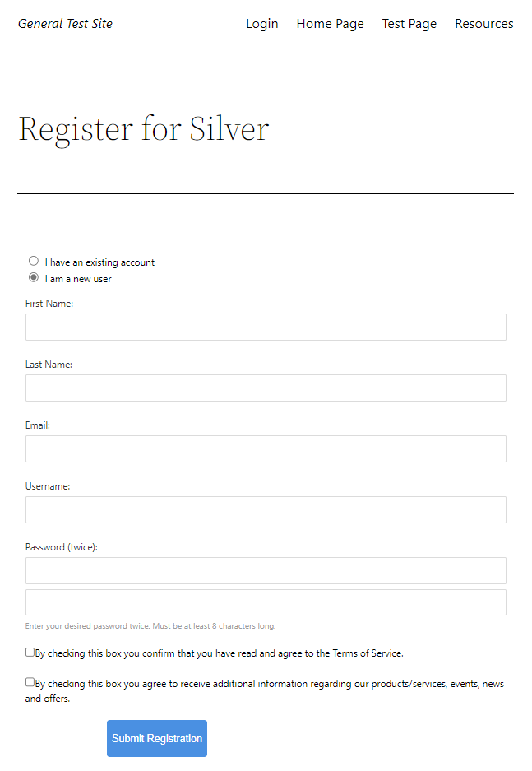Click the First Name input field

pos(266,327)
